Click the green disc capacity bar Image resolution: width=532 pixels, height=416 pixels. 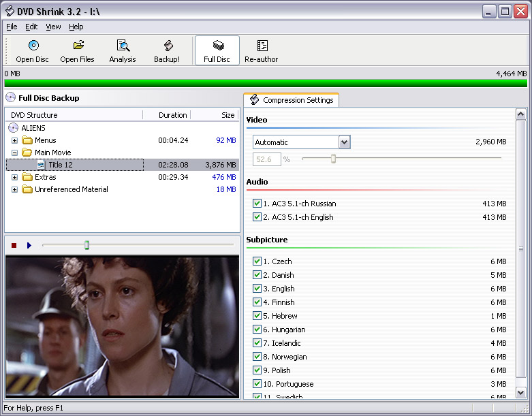(266, 83)
